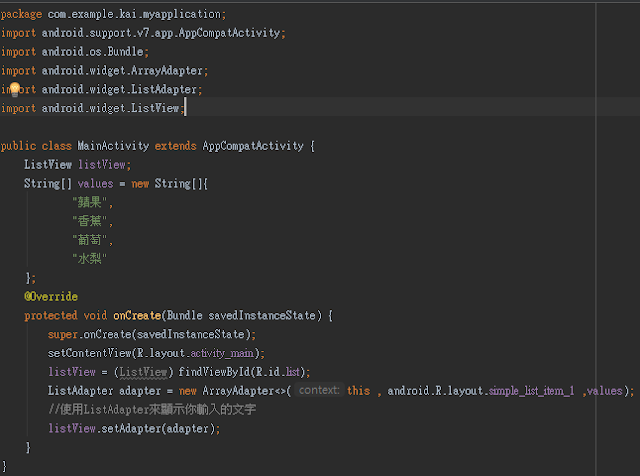Click 'setAdapter(adapter)' method call

coord(158,429)
